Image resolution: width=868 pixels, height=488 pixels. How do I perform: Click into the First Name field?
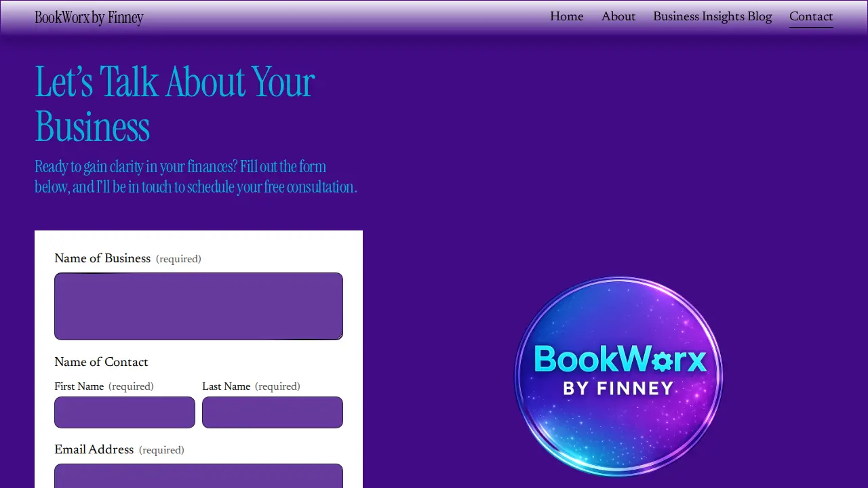[125, 412]
